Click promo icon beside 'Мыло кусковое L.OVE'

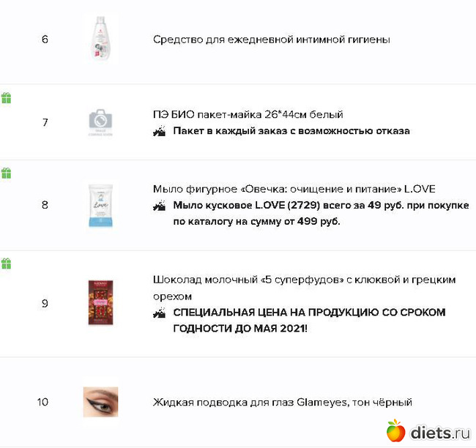159,206
